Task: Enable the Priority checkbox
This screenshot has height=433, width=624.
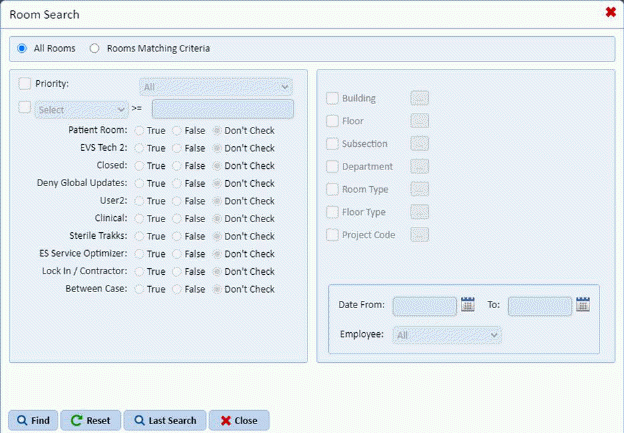Action: (25, 84)
